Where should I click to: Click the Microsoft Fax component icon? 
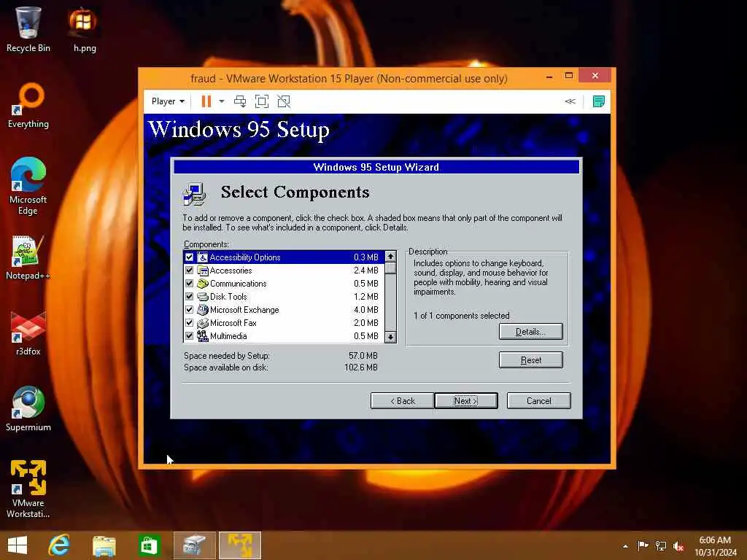pos(203,323)
